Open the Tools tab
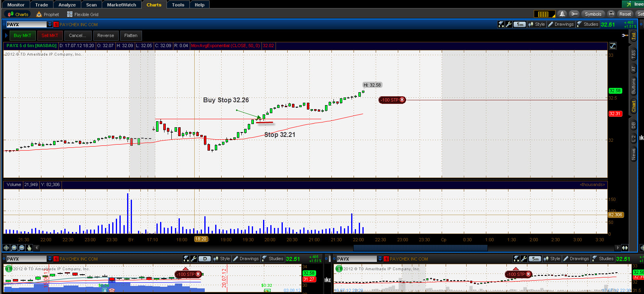 point(178,5)
